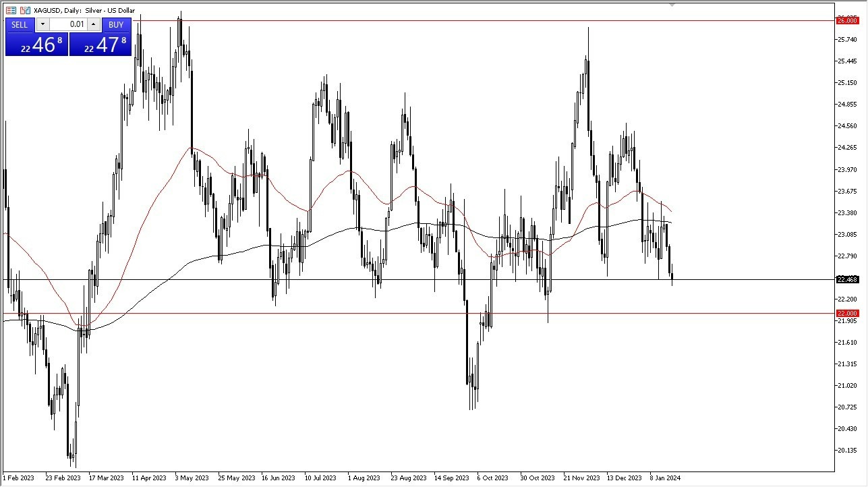Image resolution: width=868 pixels, height=487 pixels.
Task: Click the red 22.000 price tag on the scale
Action: (848, 313)
